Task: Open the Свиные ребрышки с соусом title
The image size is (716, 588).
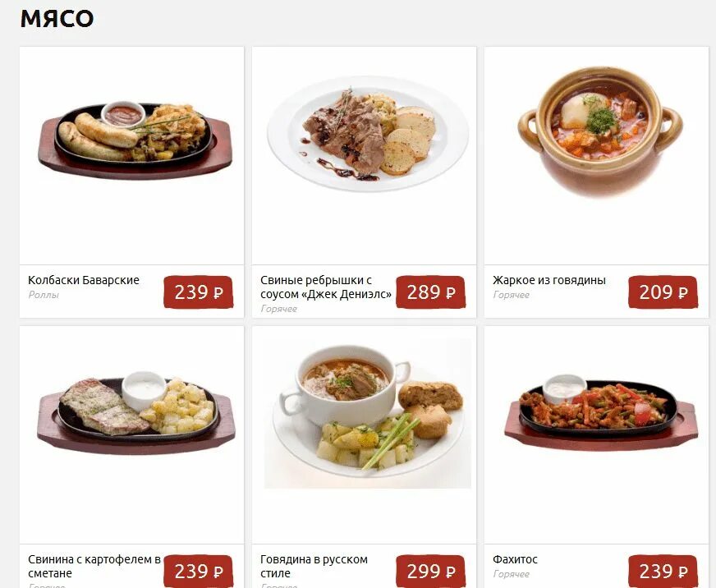Action: (x=326, y=287)
